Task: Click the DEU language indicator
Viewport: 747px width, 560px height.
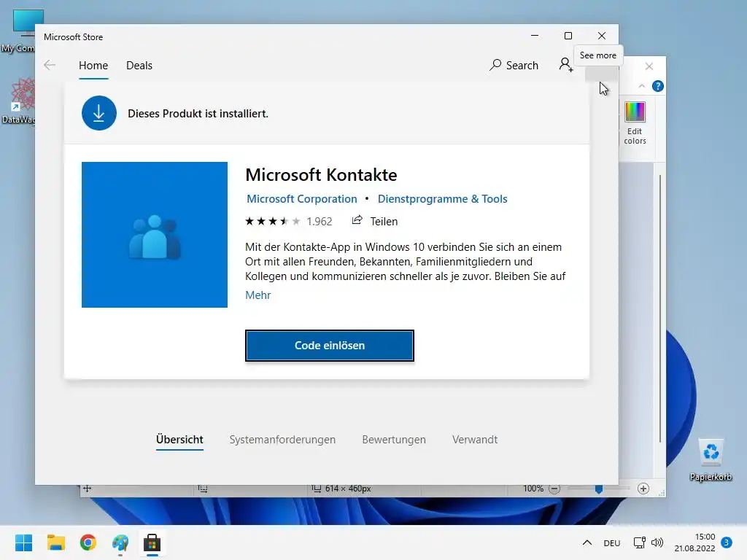Action: [x=612, y=543]
